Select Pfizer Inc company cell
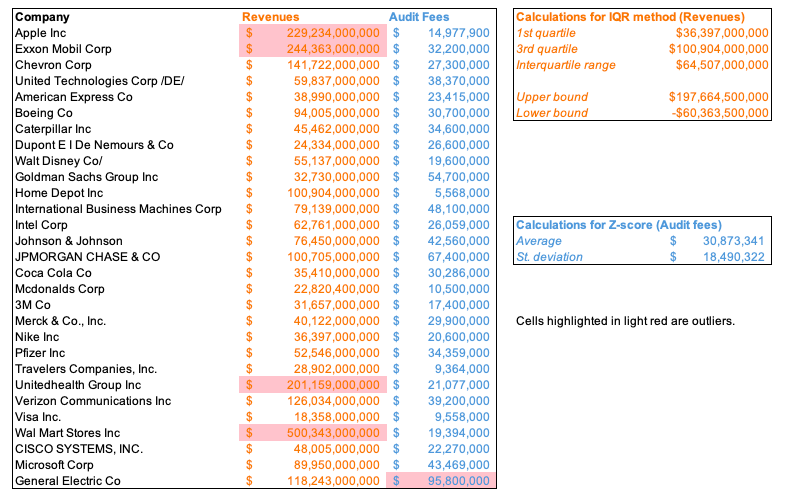 40,353
